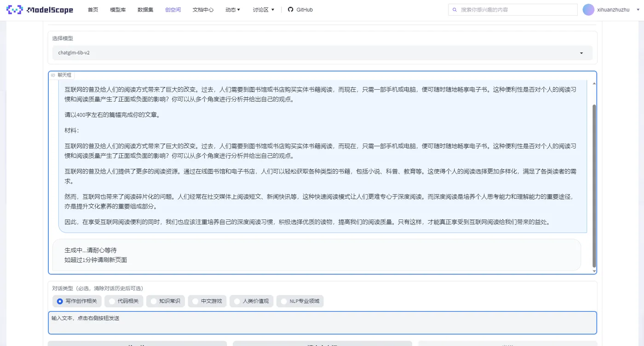Select the 知识常识 radio option
The image size is (644, 346).
pos(166,301)
